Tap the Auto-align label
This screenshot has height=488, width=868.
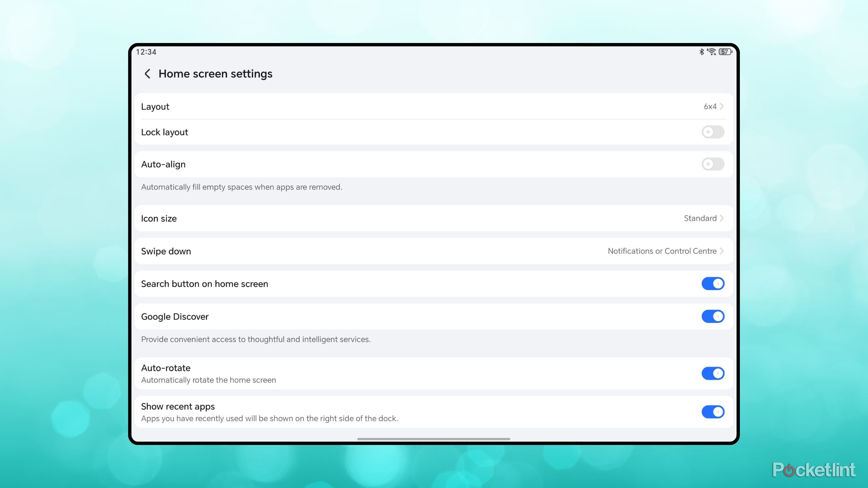[163, 164]
